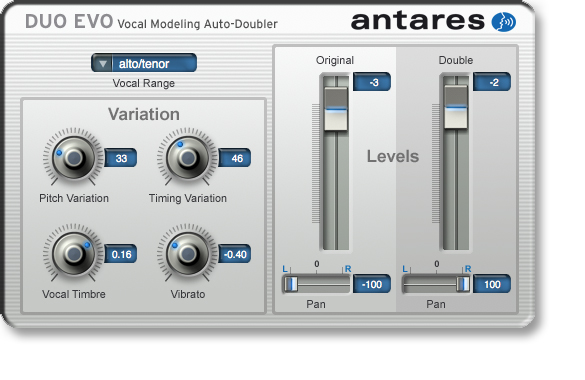Click the Double Pan slider handle
The image size is (585, 380).
[463, 284]
